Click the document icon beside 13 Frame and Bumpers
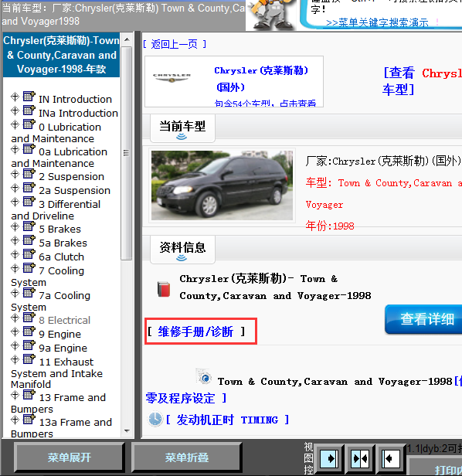The image size is (462, 476). click(29, 395)
